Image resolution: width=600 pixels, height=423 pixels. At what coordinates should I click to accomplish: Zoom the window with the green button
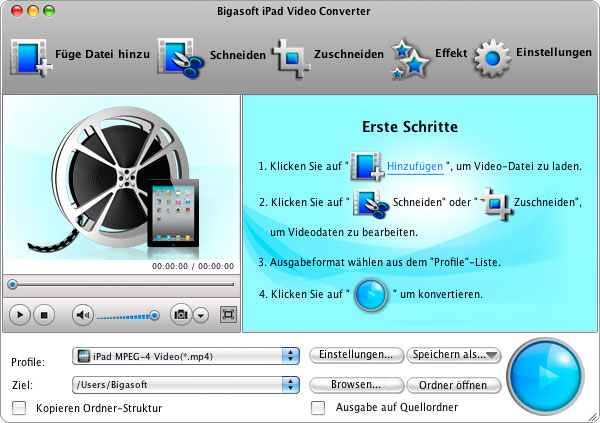coord(49,11)
